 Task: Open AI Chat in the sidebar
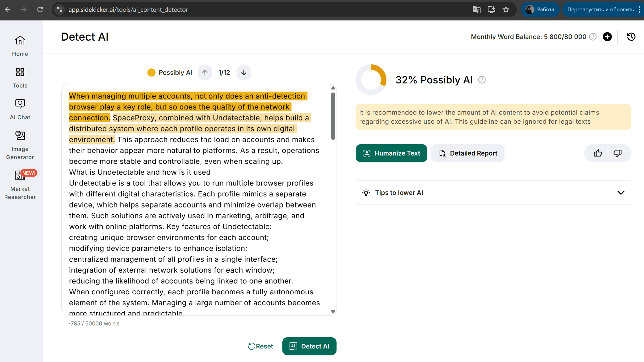tap(20, 109)
